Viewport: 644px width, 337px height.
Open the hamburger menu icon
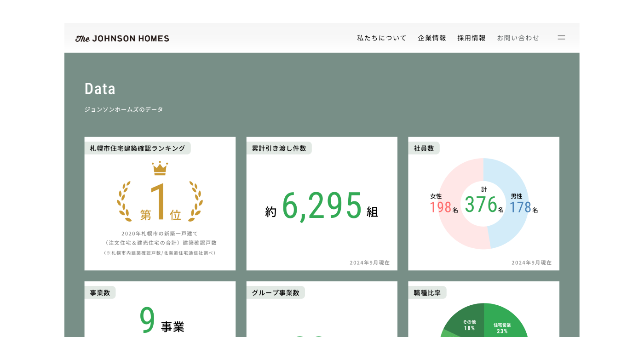pos(561,38)
